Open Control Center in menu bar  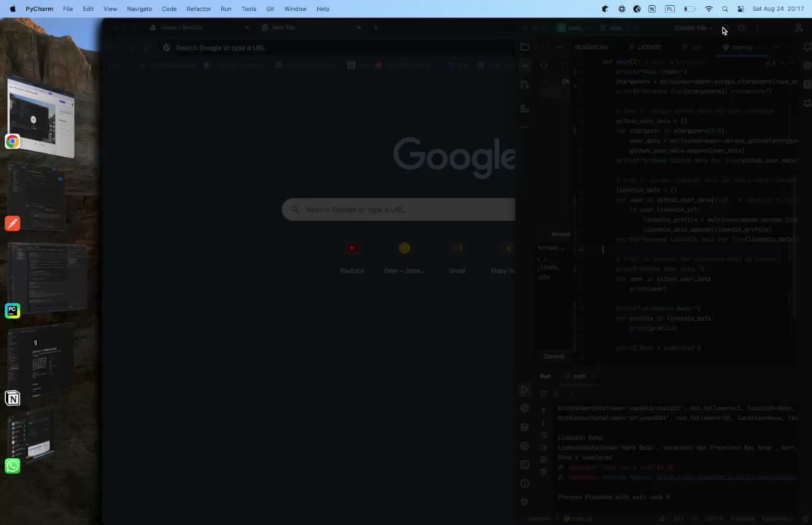[x=741, y=9]
